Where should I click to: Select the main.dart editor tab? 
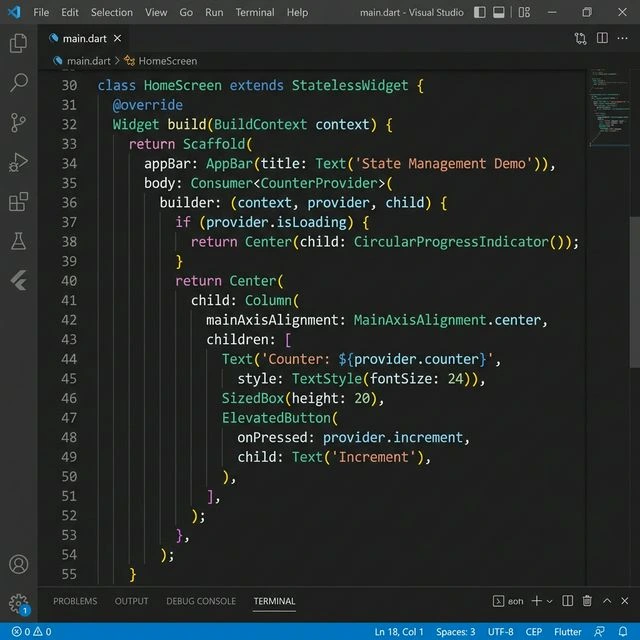pyautogui.click(x=85, y=38)
